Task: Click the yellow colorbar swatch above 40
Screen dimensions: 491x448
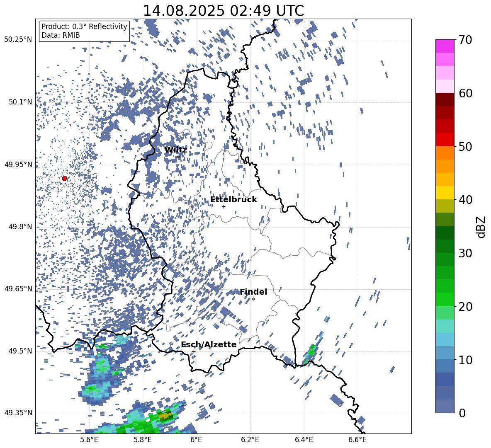Action: pos(445,193)
